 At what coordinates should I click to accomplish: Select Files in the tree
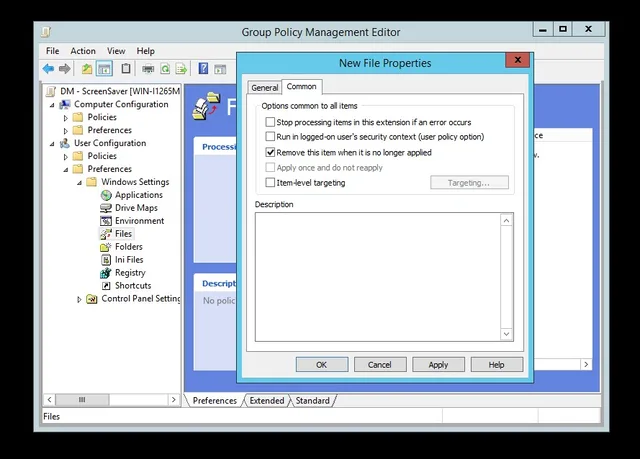(123, 234)
